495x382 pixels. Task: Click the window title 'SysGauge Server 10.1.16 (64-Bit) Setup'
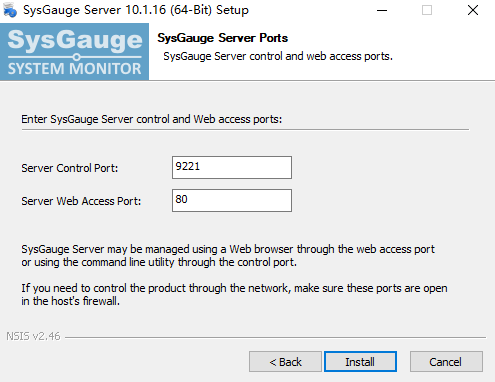point(136,10)
